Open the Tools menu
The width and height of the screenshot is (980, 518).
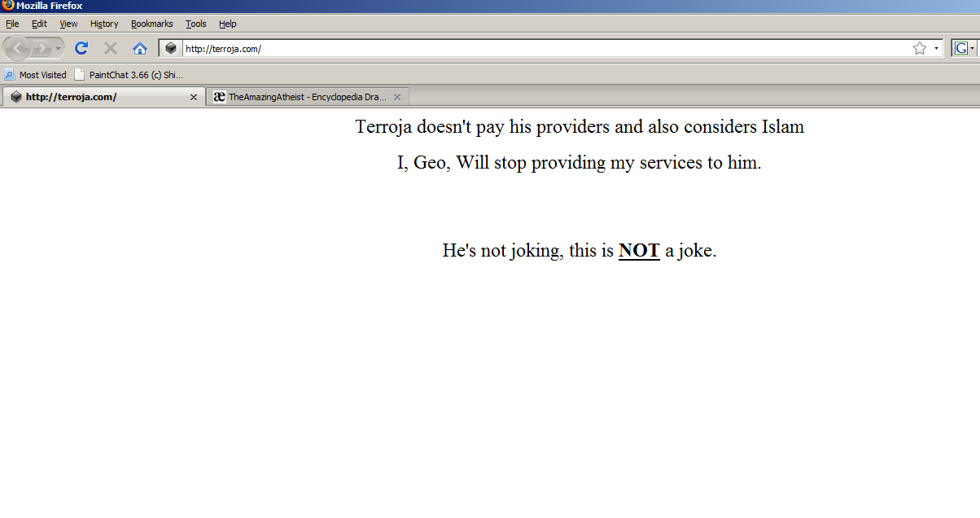tap(195, 24)
